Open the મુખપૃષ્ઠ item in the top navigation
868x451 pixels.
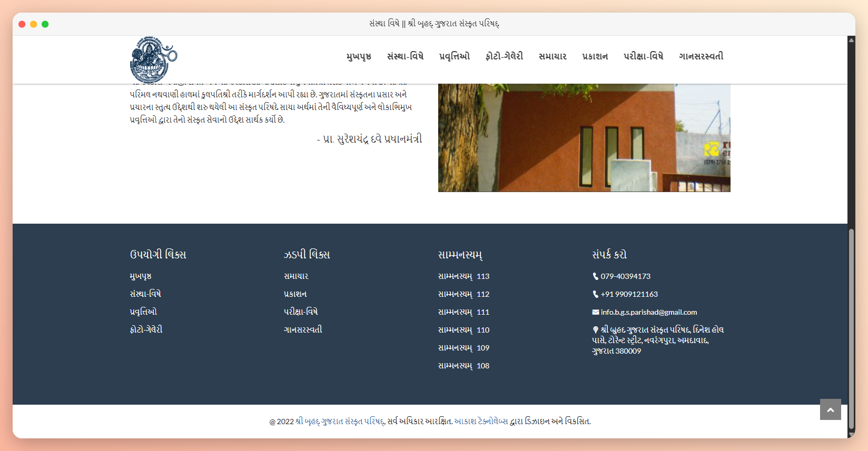coord(359,56)
